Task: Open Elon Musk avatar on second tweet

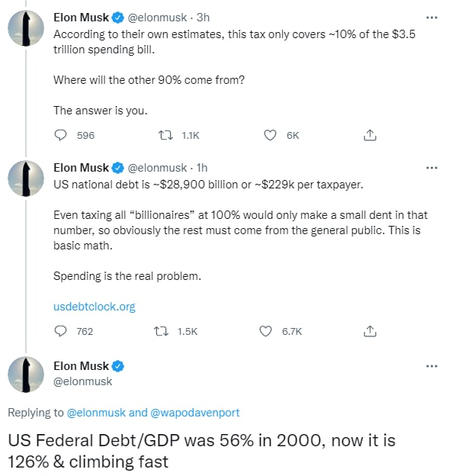Action: [x=26, y=178]
